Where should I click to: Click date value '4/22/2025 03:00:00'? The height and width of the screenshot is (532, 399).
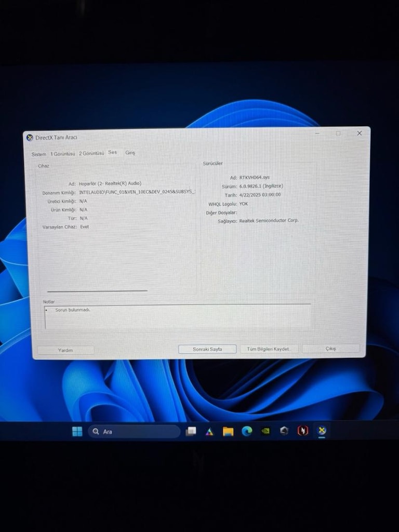coord(260,195)
